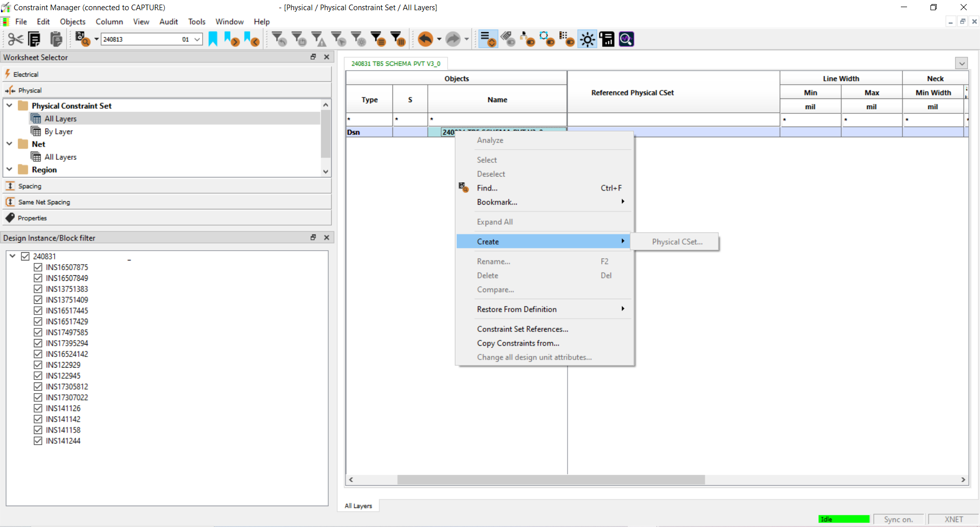Collapse the 240831 design instance tree
980x527 pixels.
coord(13,256)
